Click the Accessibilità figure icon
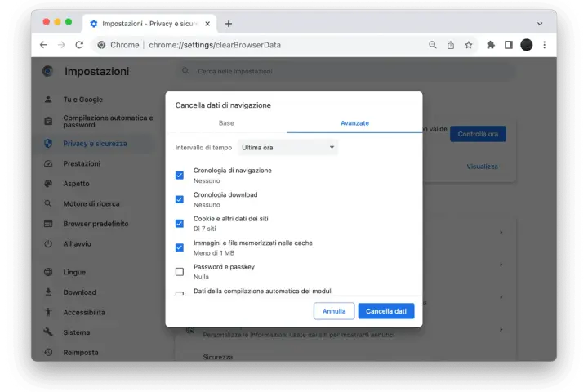 pos(48,312)
